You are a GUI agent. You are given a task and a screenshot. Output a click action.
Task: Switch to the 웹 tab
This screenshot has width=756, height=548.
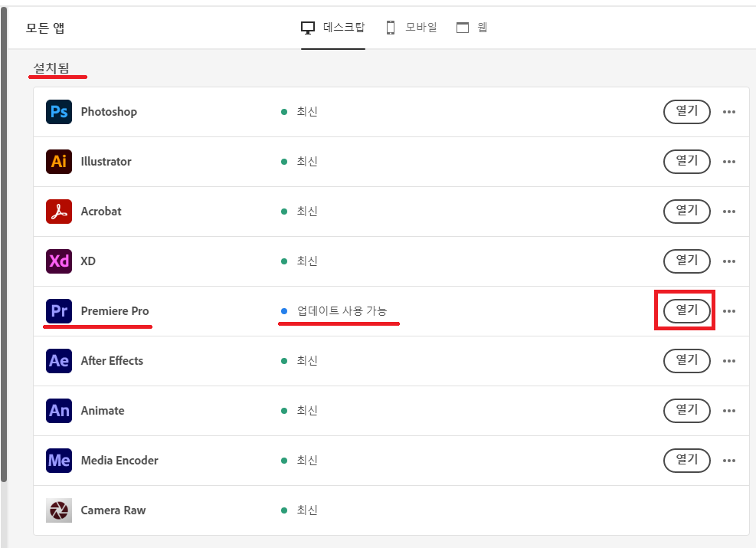472,28
